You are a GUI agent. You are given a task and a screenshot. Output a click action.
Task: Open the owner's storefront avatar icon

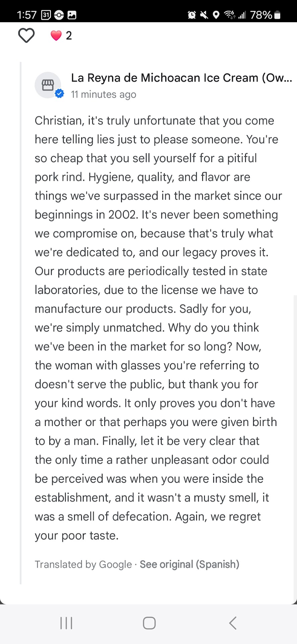pyautogui.click(x=48, y=85)
